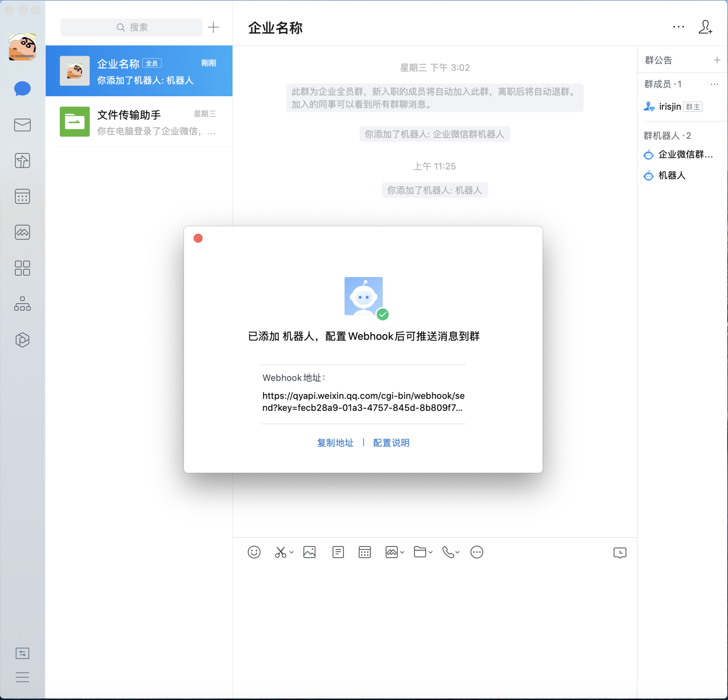Screen dimensions: 728x700
Task: Expand the phone call dropdown arrow
Action: pyautogui.click(x=458, y=552)
